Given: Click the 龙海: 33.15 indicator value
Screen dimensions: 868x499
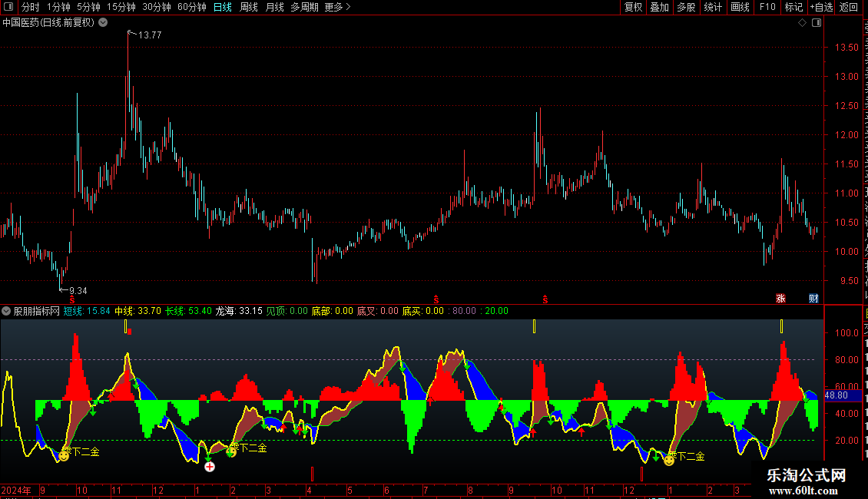Looking at the screenshot, I should tap(239, 311).
